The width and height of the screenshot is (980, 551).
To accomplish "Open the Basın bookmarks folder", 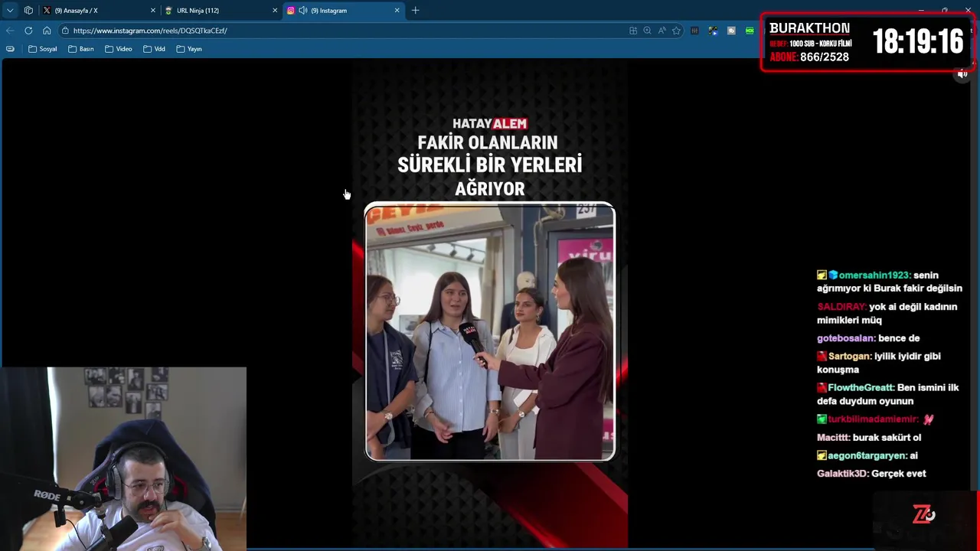I will click(x=81, y=49).
